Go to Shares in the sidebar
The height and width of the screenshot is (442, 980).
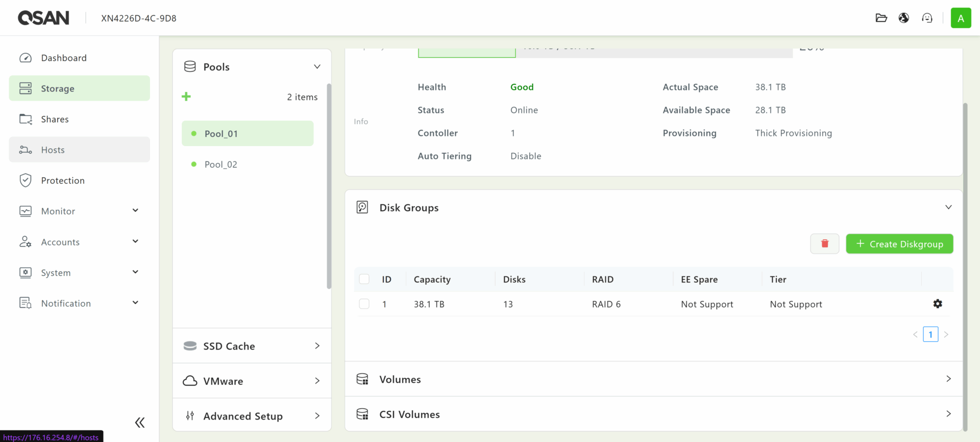[x=55, y=119]
